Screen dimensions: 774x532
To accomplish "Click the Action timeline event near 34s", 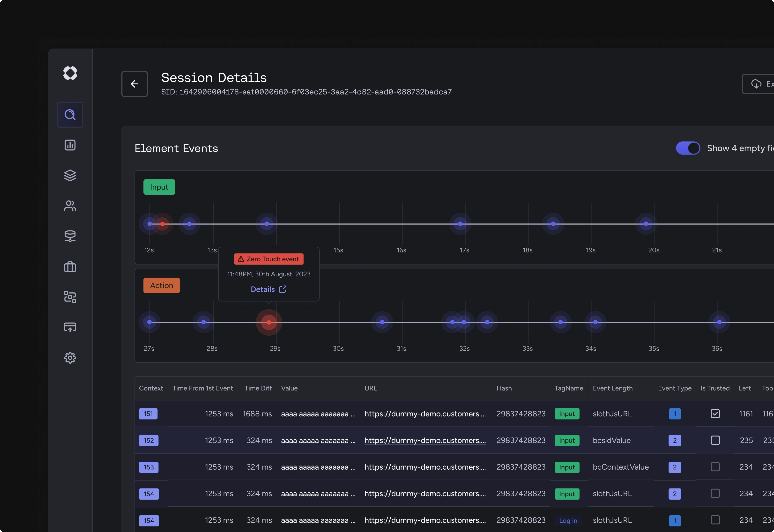I will 595,322.
